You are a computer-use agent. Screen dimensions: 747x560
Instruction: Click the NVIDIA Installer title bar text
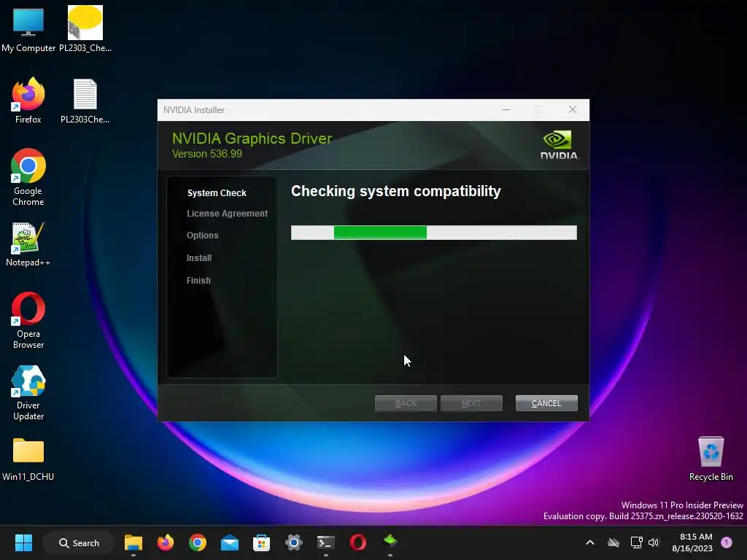tap(194, 110)
